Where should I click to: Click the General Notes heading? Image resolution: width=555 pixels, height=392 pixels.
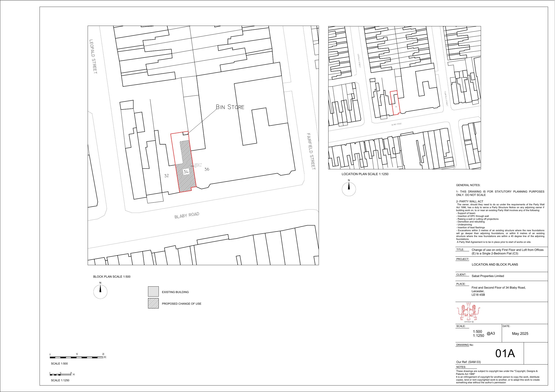[x=468, y=185]
